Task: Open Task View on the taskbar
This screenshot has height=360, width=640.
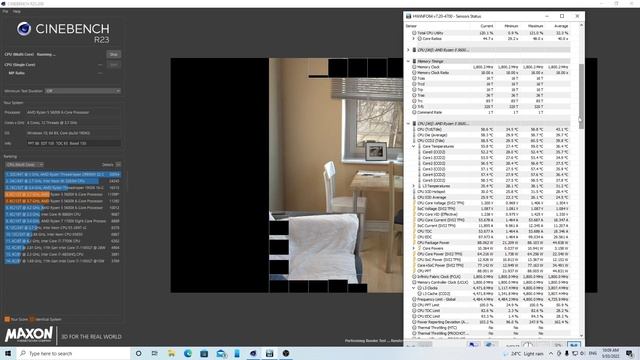Action: tap(155, 353)
